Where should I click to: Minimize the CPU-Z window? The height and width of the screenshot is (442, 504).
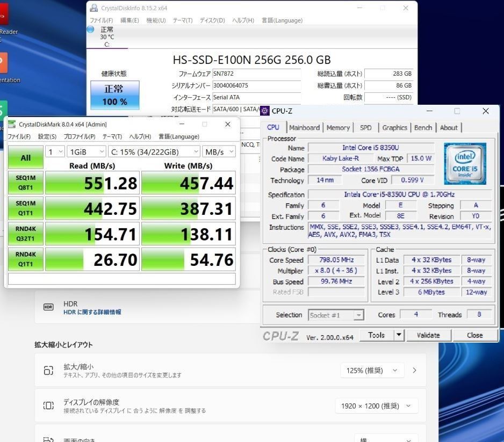(429, 111)
